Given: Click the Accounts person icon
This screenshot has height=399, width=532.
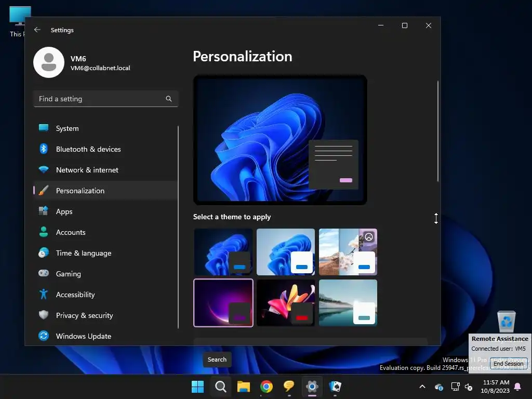Looking at the screenshot, I should (44, 232).
